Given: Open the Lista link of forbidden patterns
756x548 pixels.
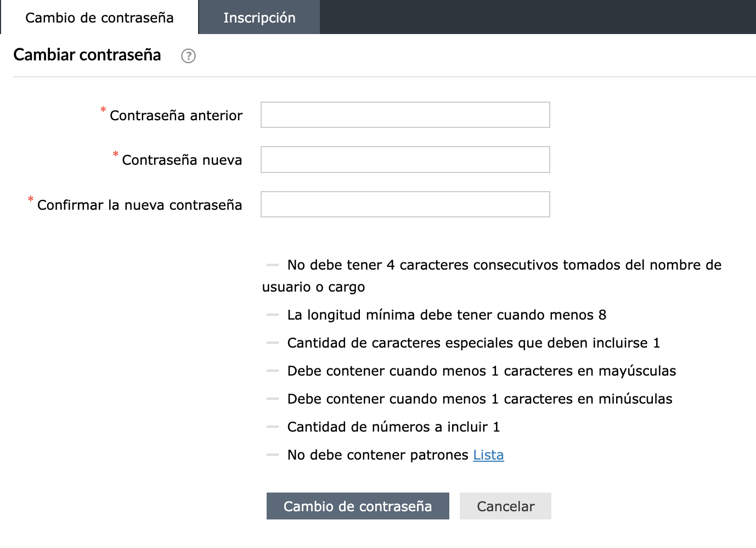Looking at the screenshot, I should point(488,455).
